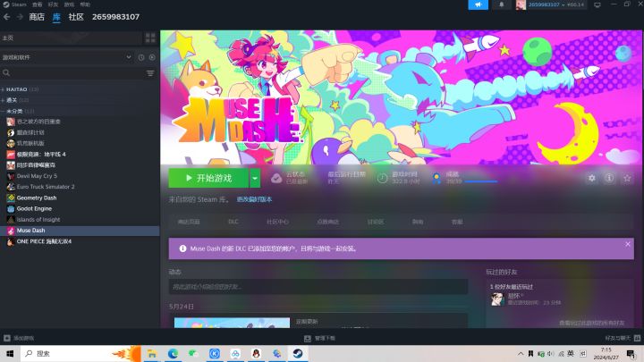Open the play time clock icon
The height and width of the screenshot is (362, 644).
pos(383,178)
